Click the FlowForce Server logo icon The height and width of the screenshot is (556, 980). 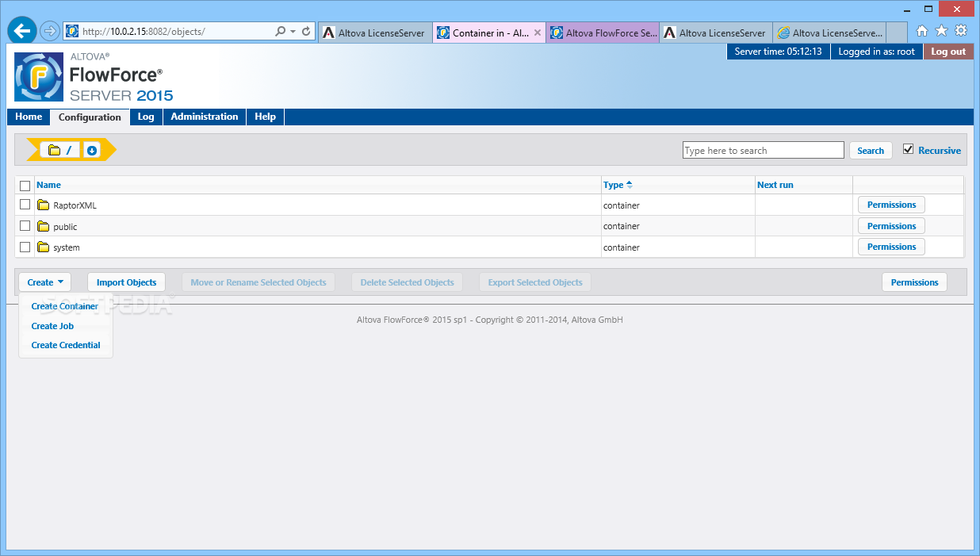[x=39, y=77]
